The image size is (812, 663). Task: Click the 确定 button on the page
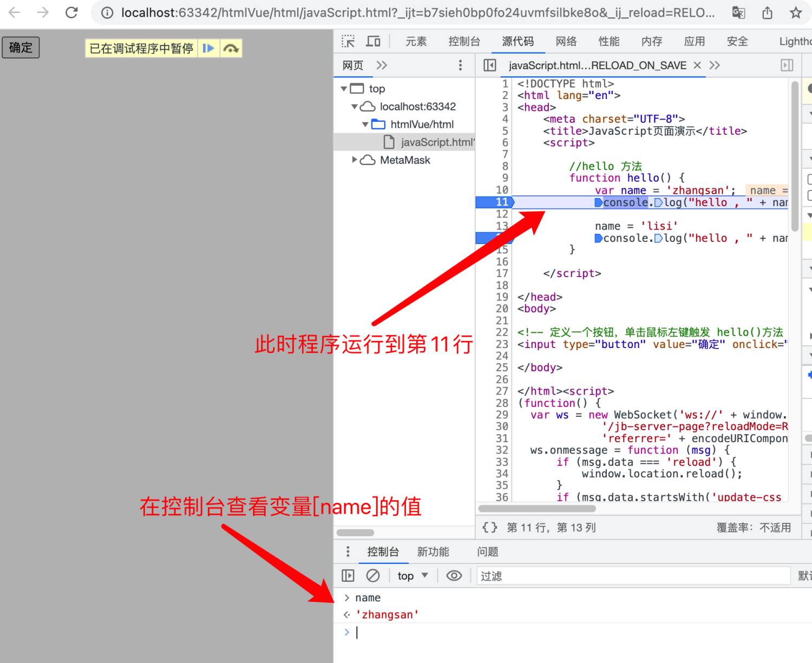21,48
